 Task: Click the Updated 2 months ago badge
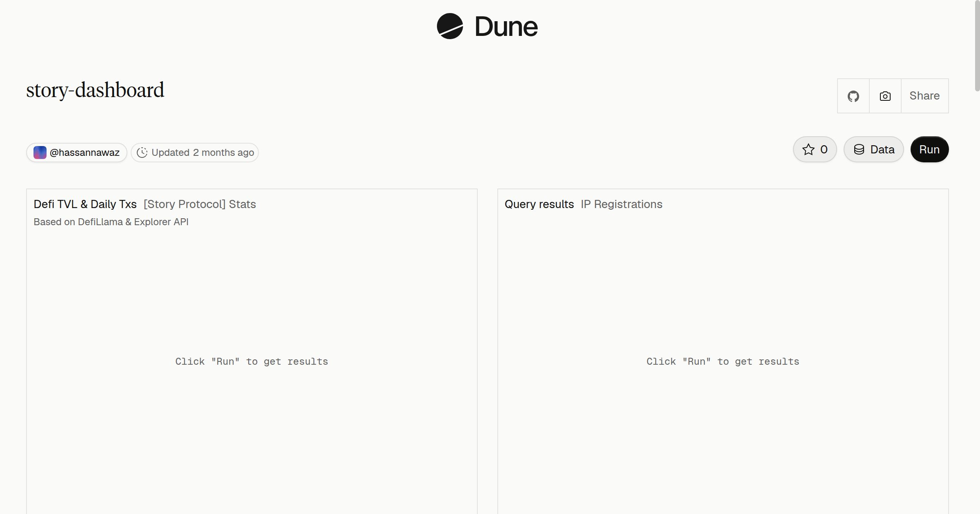coord(195,153)
